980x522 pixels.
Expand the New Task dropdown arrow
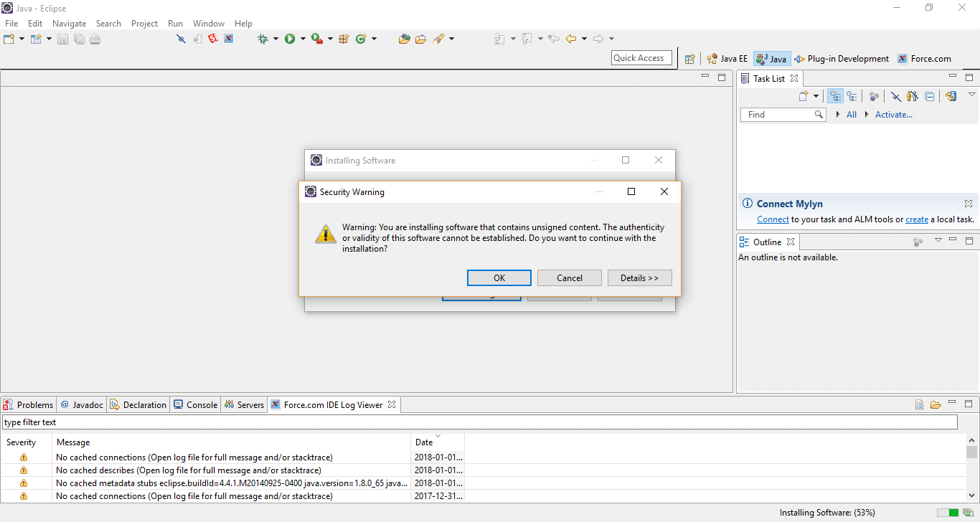tap(816, 96)
